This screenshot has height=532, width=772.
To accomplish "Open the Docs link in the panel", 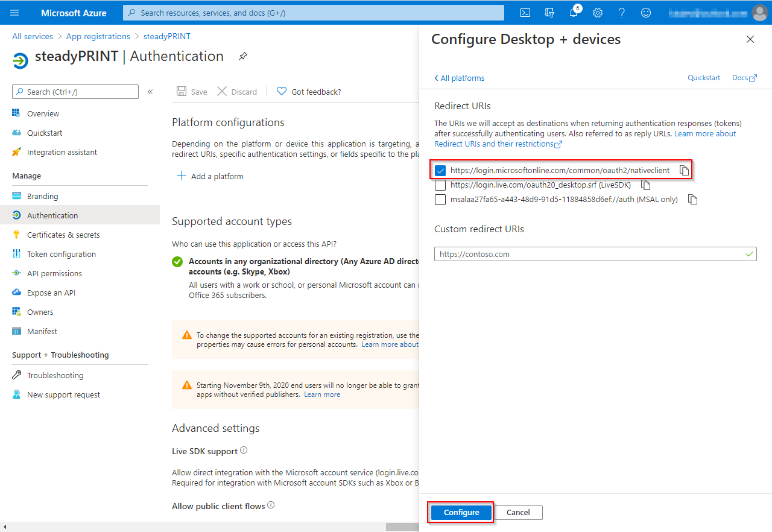I will (744, 78).
